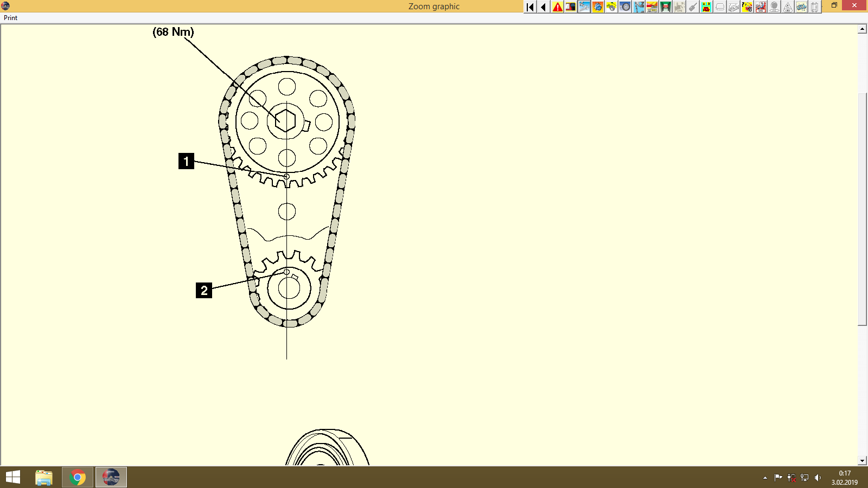Open the green vehicle lift icon
The width and height of the screenshot is (868, 488).
point(665,7)
